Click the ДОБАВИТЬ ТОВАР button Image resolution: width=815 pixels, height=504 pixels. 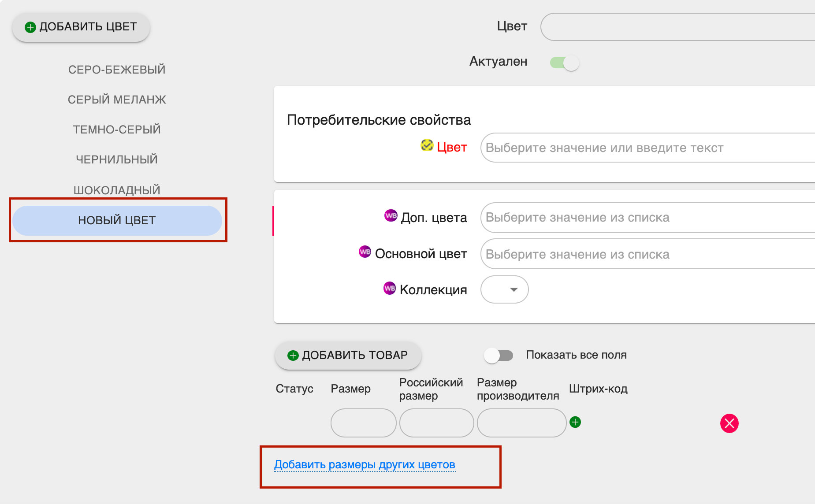tap(348, 355)
